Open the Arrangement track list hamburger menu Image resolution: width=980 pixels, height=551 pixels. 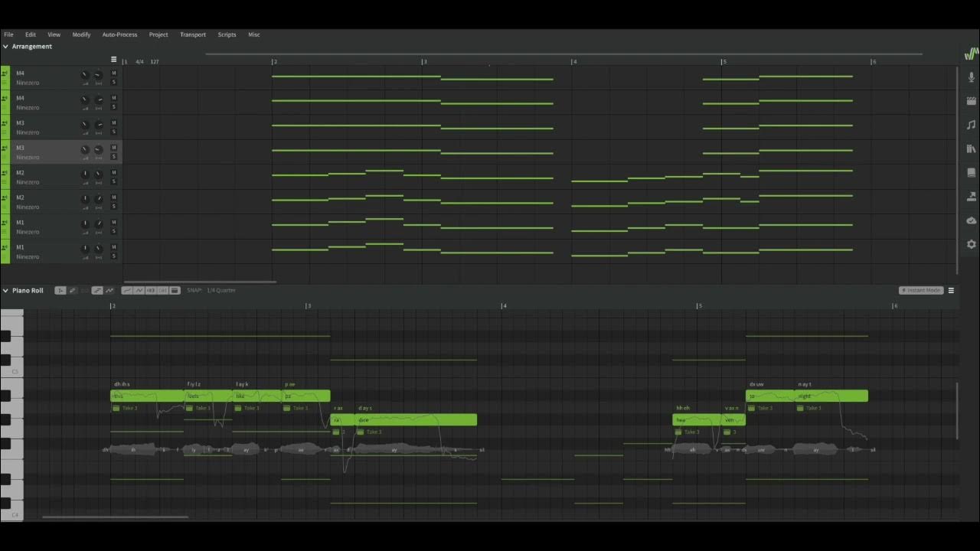pos(114,60)
